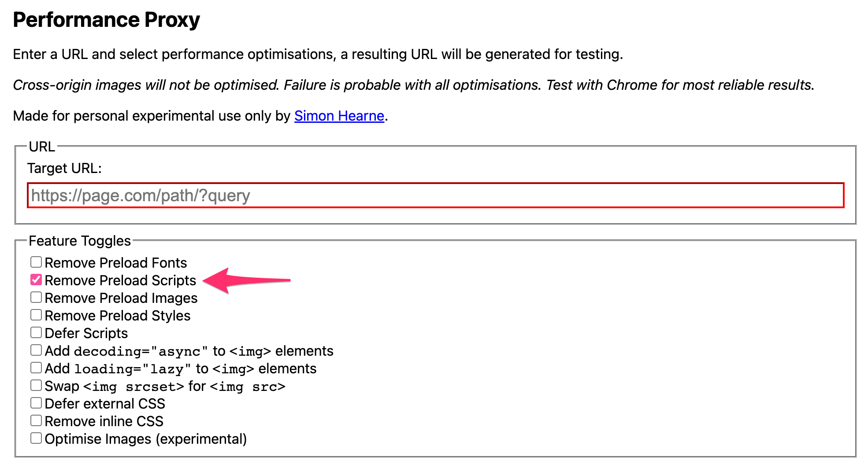Check the Remove Preload Styles box
868x464 pixels.
(36, 315)
